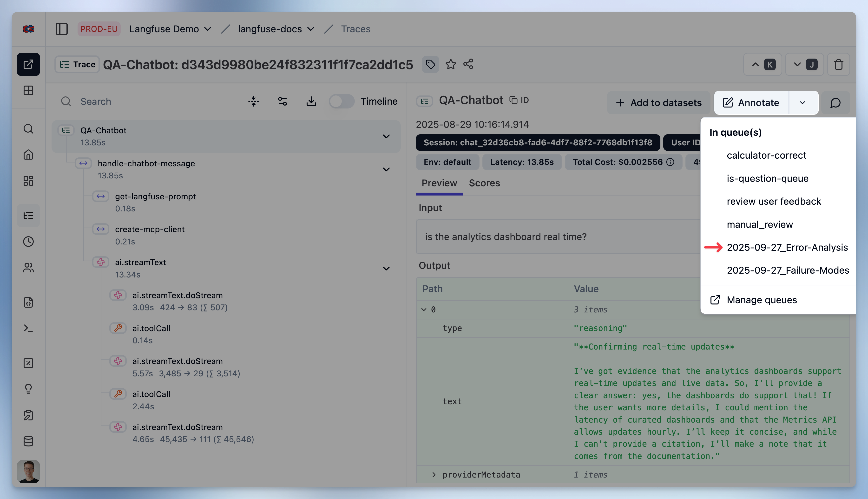This screenshot has height=499, width=868.
Task: Select the calculator-correct queue option
Action: 766,155
